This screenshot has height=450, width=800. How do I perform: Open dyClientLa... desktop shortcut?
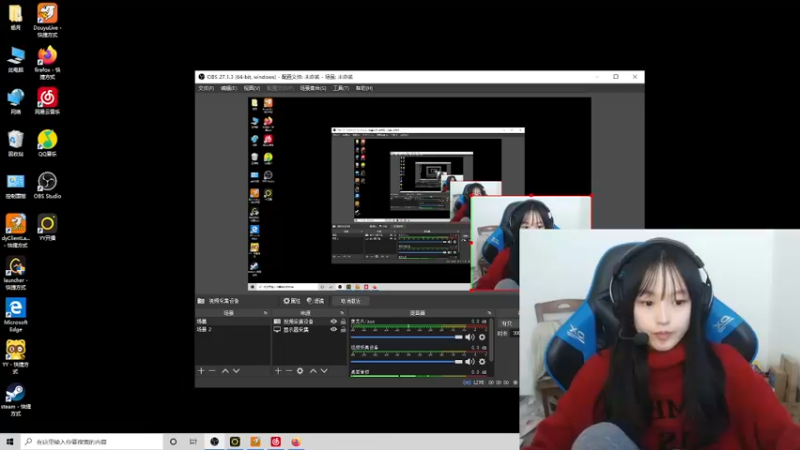16,231
